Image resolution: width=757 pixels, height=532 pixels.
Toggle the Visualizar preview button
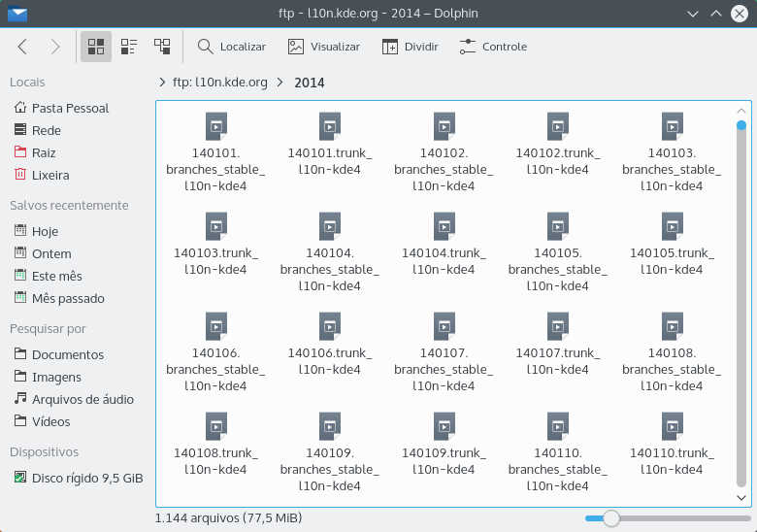pyautogui.click(x=324, y=47)
